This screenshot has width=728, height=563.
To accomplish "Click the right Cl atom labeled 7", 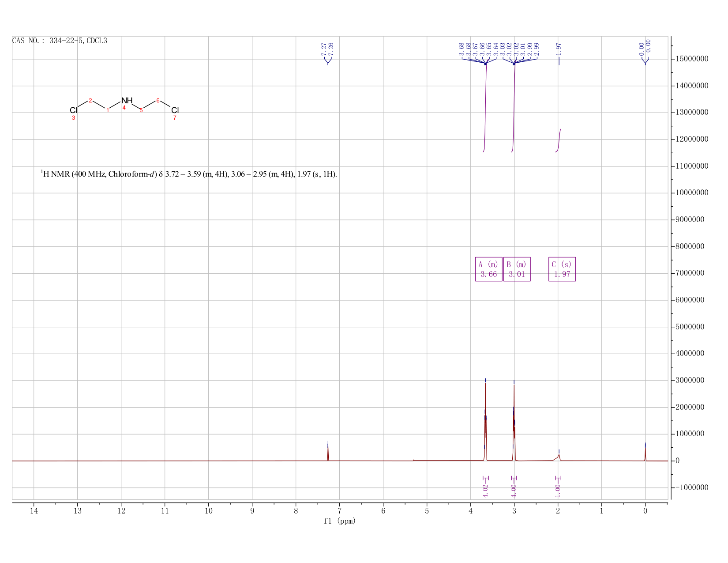I will [175, 110].
